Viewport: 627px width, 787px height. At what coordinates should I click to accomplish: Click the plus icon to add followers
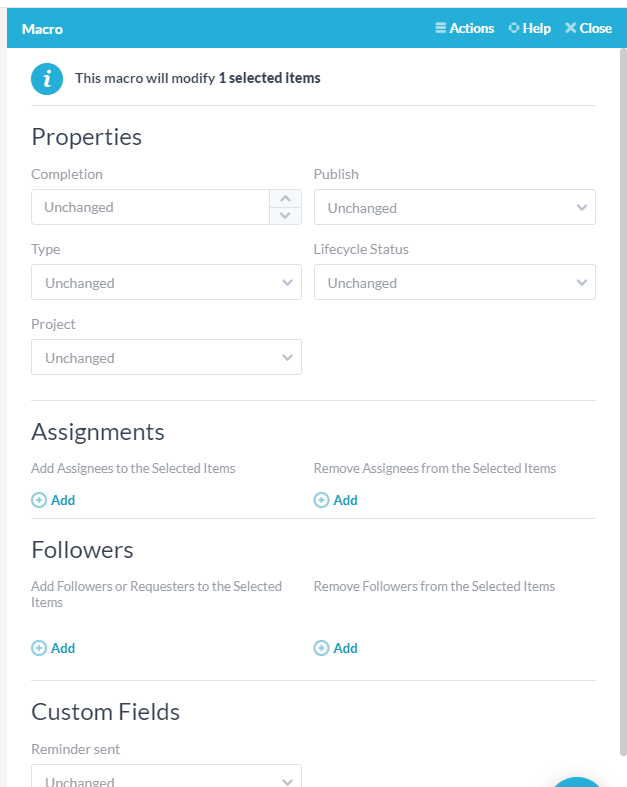point(39,648)
